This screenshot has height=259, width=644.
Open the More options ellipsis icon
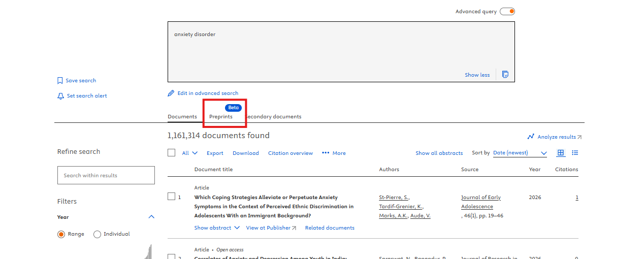326,153
